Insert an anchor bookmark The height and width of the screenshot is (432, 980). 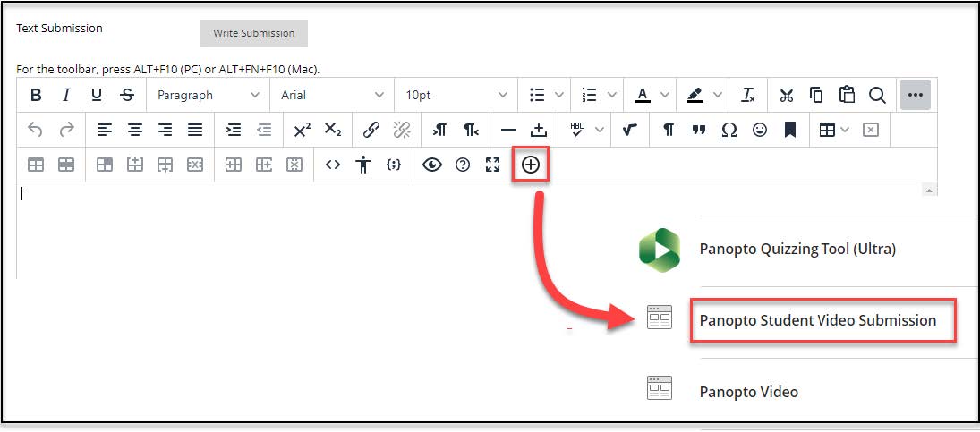pos(790,130)
